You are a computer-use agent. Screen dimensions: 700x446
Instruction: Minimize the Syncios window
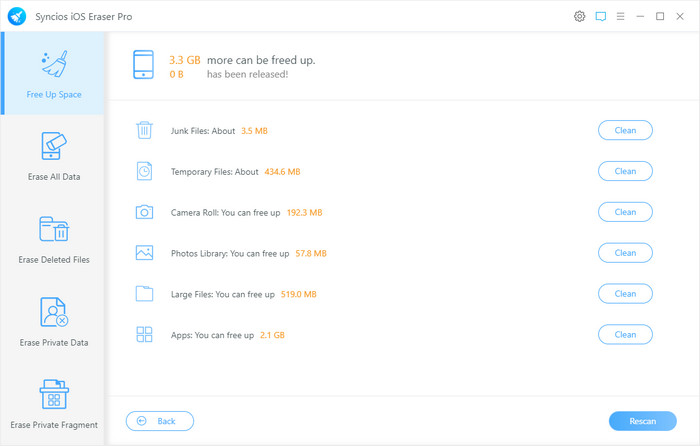640,17
